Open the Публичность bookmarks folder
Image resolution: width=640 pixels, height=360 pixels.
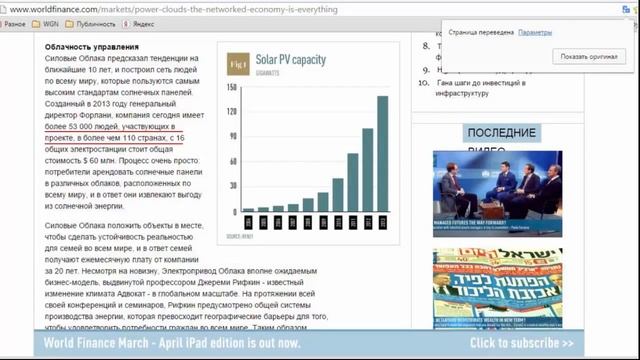tap(91, 24)
